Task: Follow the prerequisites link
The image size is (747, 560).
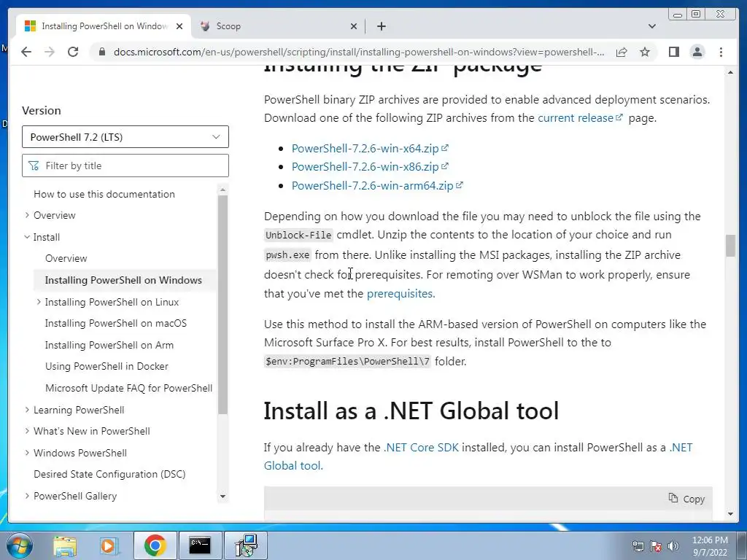Action: [400, 294]
